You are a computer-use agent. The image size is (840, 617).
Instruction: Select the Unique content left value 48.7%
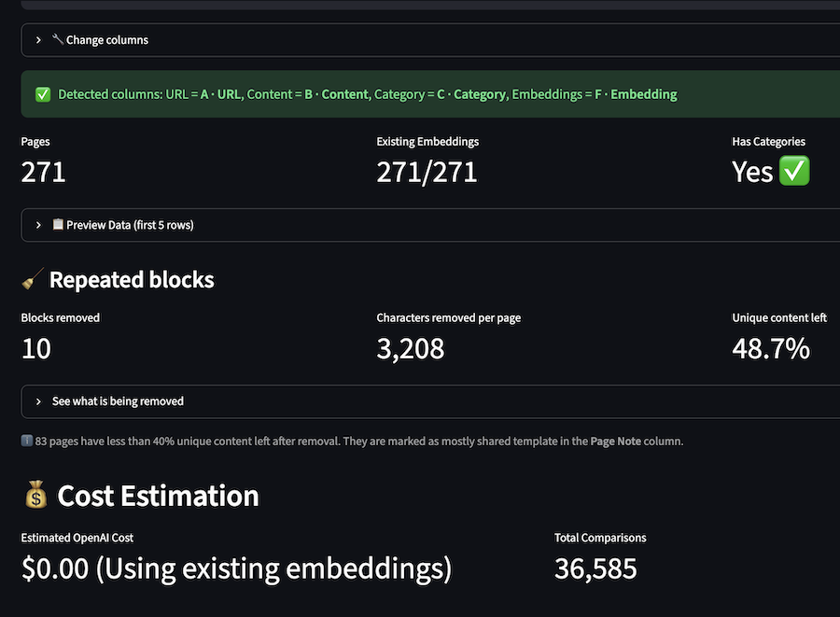click(x=771, y=349)
